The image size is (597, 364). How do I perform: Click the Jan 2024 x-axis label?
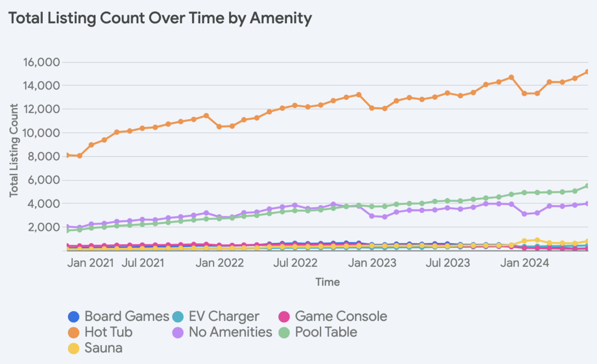point(525,263)
